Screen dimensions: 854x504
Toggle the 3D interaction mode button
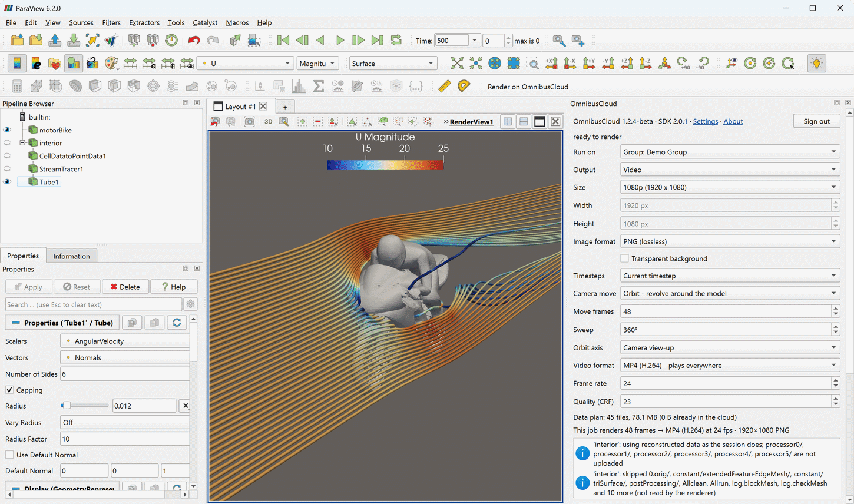[x=268, y=121]
